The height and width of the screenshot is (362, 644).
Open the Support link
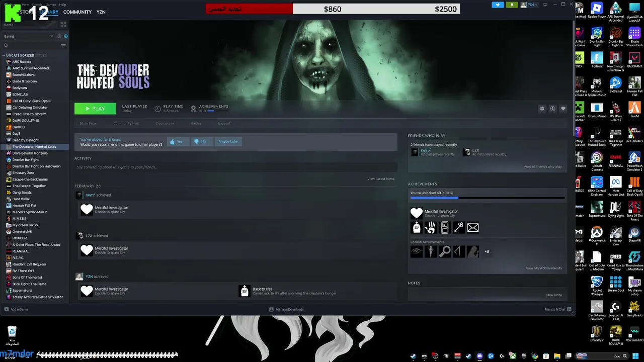pyautogui.click(x=224, y=123)
